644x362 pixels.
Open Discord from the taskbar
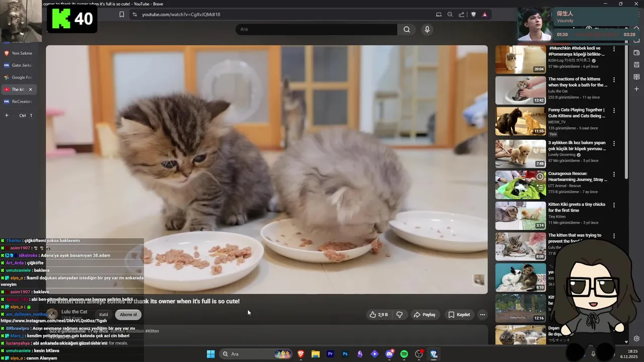(389, 354)
